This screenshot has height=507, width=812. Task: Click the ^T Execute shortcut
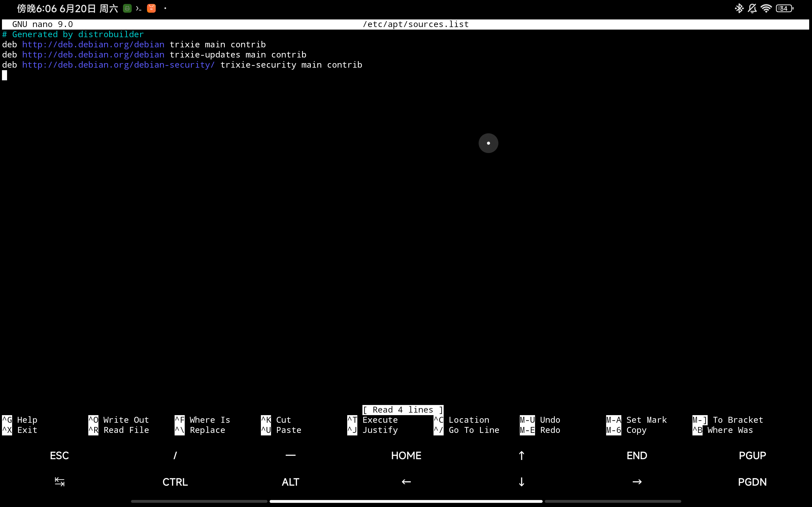[373, 420]
